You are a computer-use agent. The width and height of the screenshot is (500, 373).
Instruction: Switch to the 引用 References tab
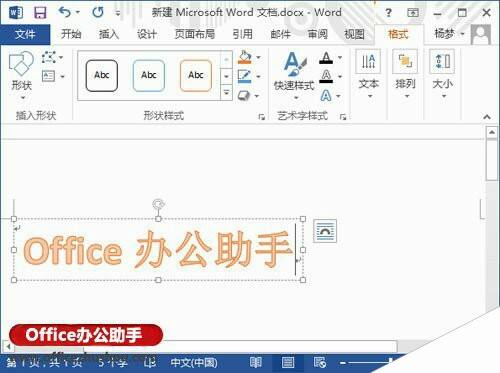242,34
